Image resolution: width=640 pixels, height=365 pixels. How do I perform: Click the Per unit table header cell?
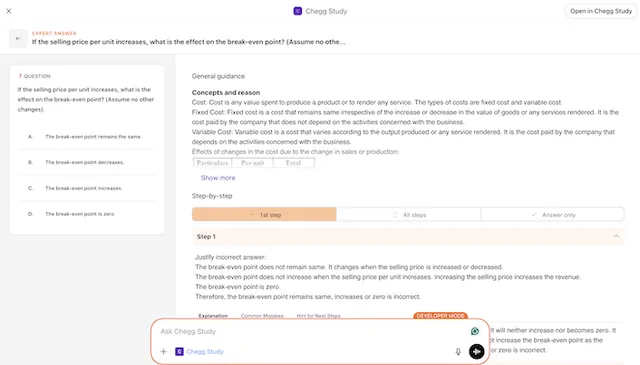(x=252, y=163)
